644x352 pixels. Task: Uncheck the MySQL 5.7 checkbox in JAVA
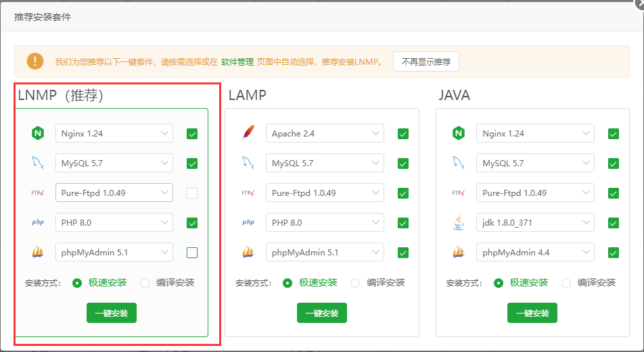[613, 164]
